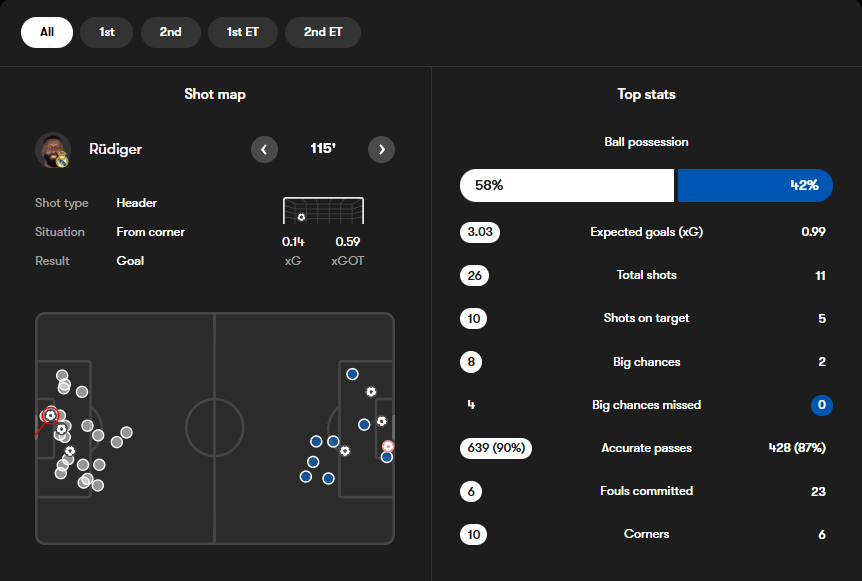Click Rüdiger's player avatar
This screenshot has height=581, width=862.
[x=53, y=150]
